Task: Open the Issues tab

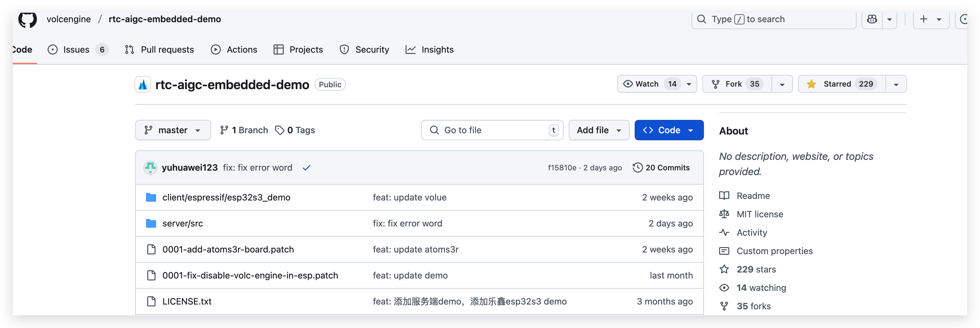Action: (78, 49)
